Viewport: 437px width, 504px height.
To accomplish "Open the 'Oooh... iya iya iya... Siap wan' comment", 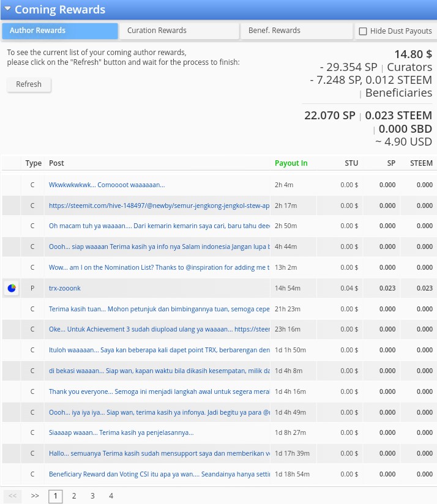I will click(x=159, y=412).
